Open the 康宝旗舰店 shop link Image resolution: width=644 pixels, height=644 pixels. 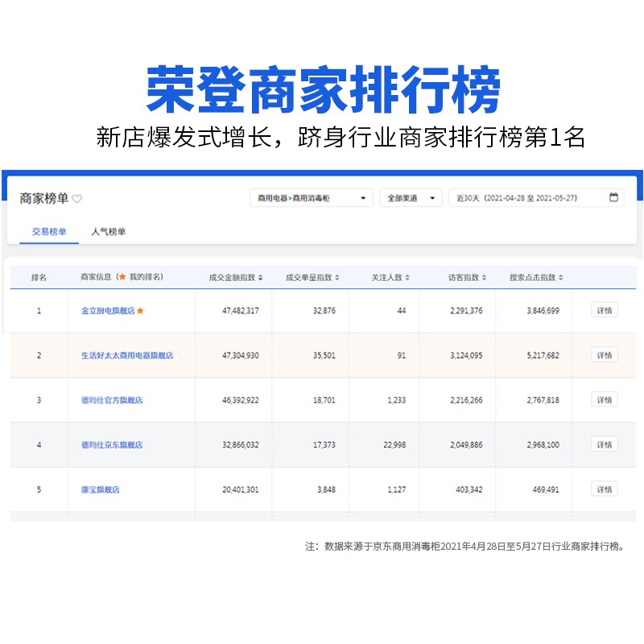click(100, 489)
